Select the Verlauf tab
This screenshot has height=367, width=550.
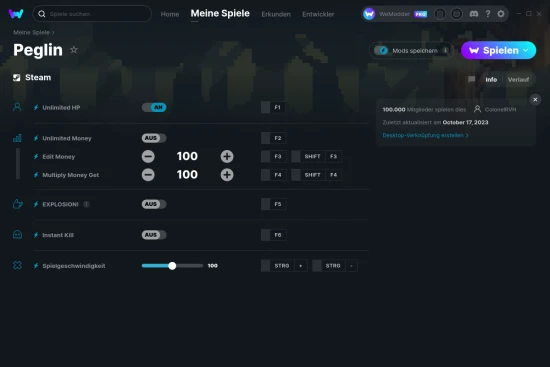point(518,80)
